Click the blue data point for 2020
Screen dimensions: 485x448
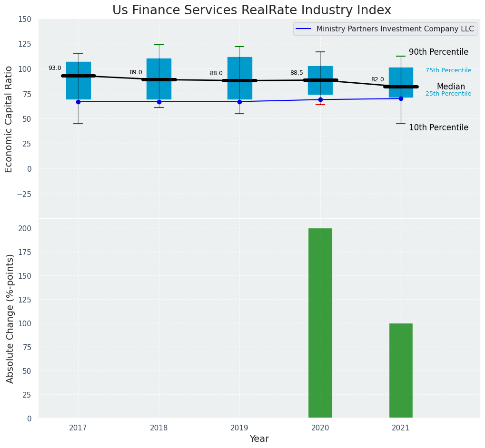tap(320, 99)
